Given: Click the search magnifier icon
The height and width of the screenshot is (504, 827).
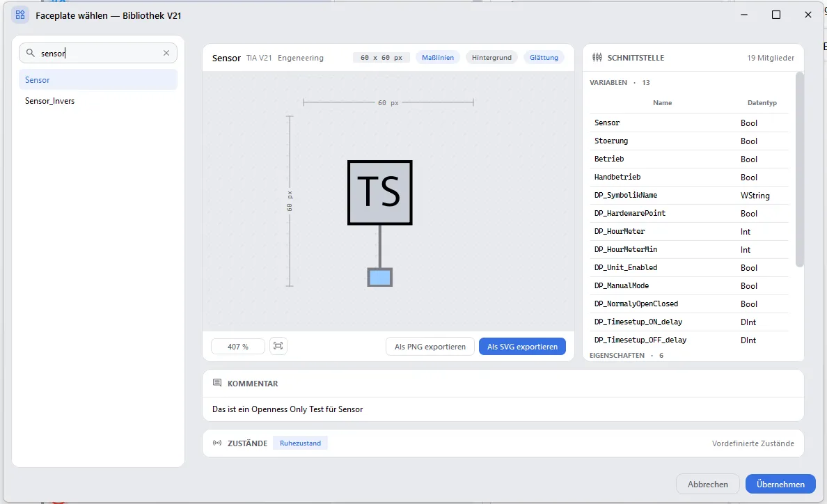Looking at the screenshot, I should click(31, 53).
